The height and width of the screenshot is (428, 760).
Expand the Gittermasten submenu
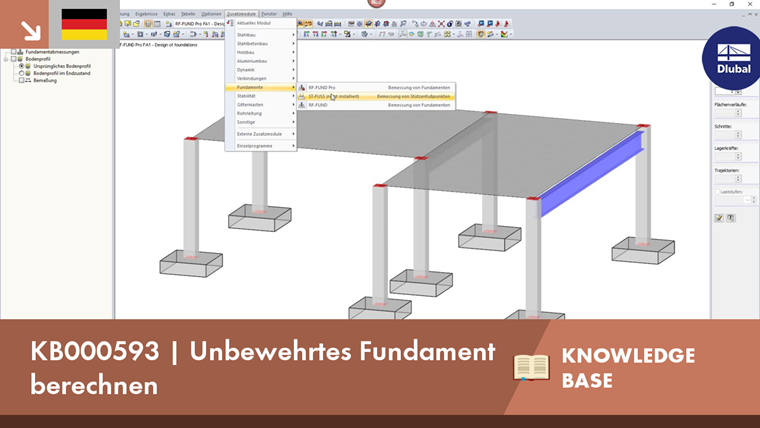tap(261, 105)
